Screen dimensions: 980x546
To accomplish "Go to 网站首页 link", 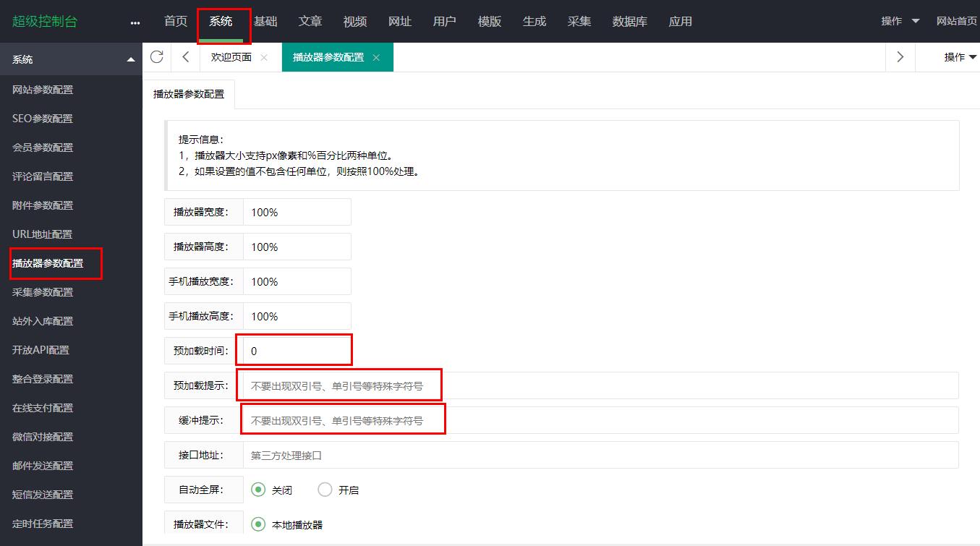I will 956,22.
